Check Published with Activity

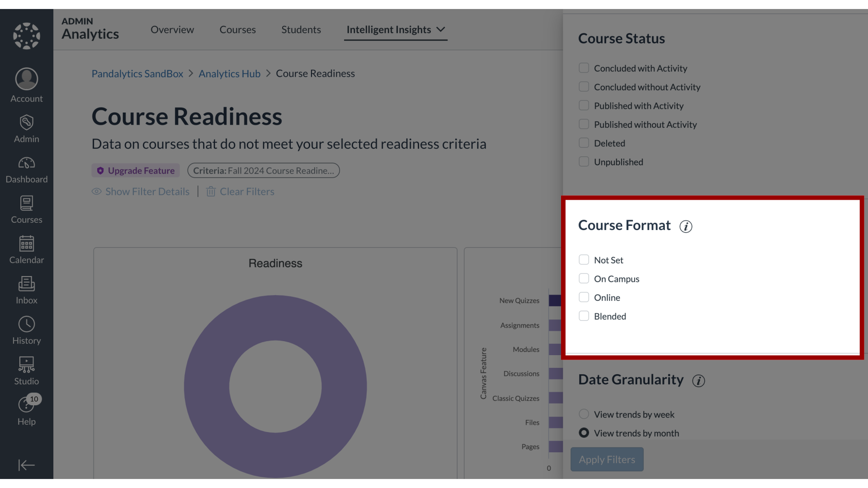[584, 105]
